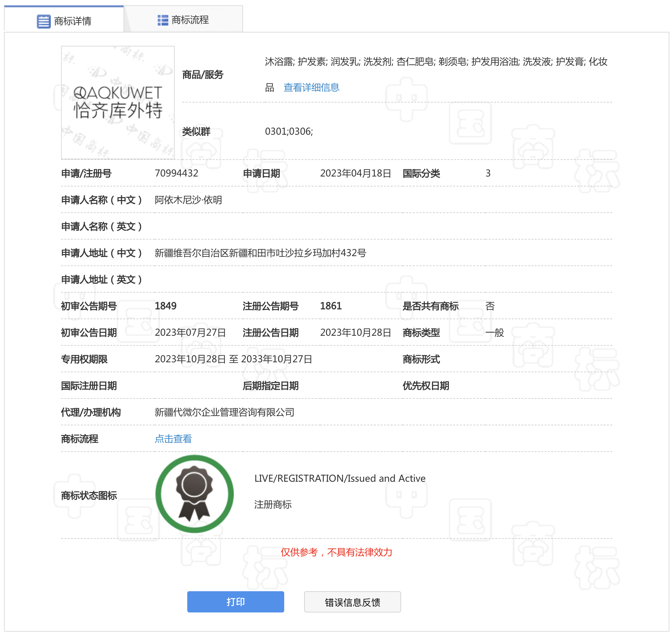Screen dimensions: 672x637
Task: Click the international class value 3
Action: (488, 173)
